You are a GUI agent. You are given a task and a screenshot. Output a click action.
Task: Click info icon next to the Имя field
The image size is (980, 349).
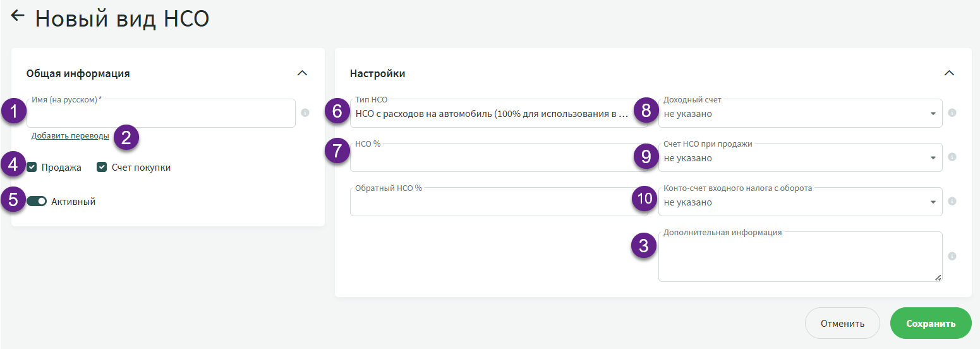[305, 113]
